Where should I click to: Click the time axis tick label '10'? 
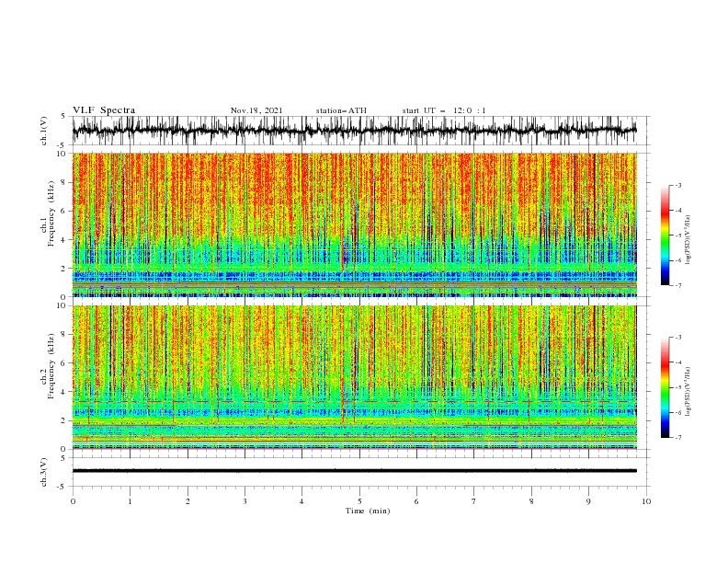[x=646, y=501]
